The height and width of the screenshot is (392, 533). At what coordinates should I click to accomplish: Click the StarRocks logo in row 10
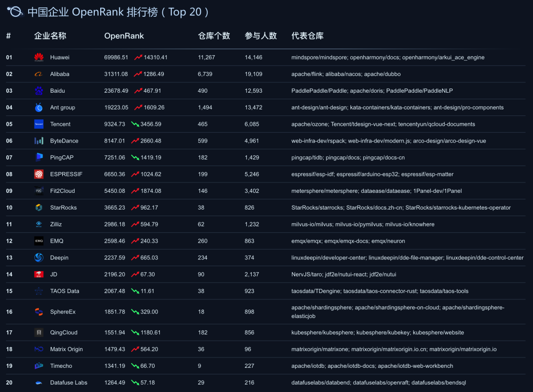[38, 208]
